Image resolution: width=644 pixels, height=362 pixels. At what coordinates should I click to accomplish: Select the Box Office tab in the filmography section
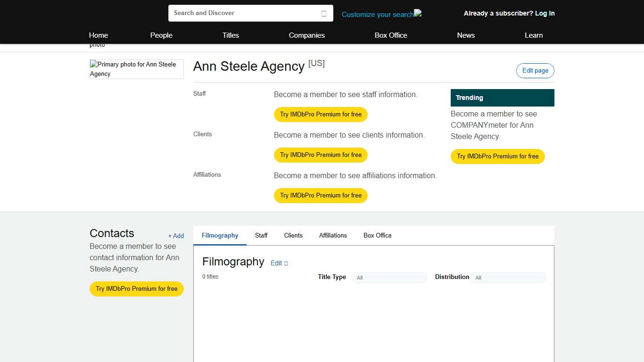(377, 235)
